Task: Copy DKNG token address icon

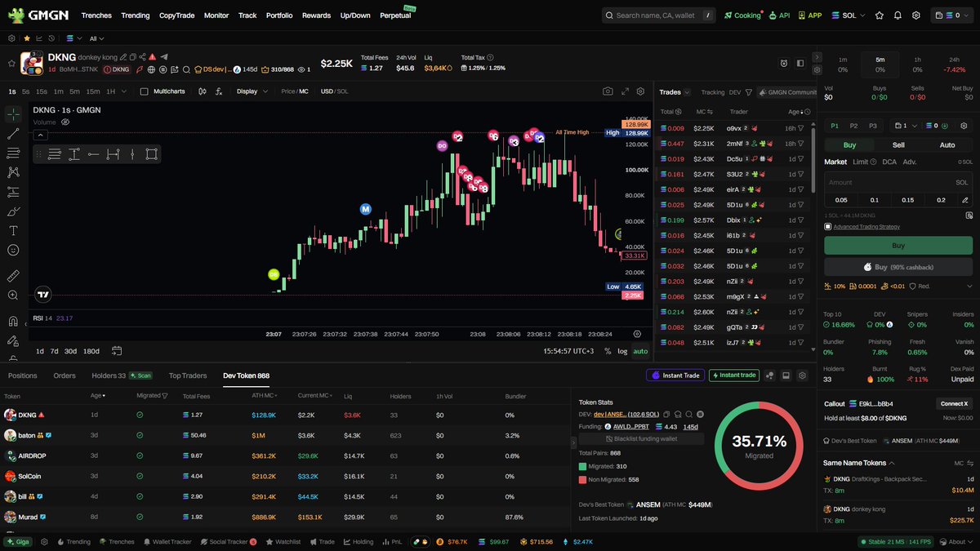Action: click(x=134, y=56)
